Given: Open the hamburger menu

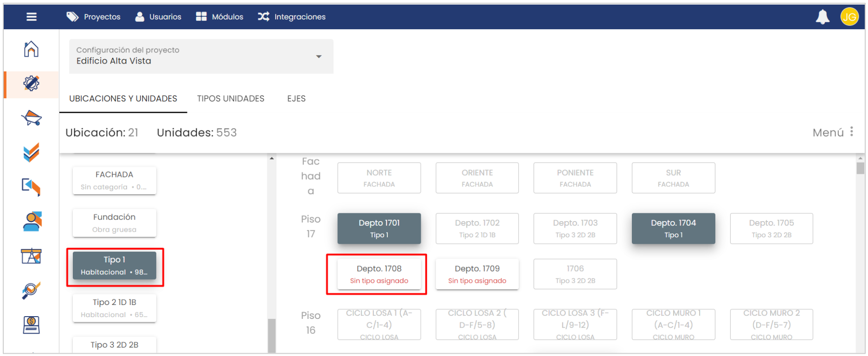Looking at the screenshot, I should (x=31, y=17).
